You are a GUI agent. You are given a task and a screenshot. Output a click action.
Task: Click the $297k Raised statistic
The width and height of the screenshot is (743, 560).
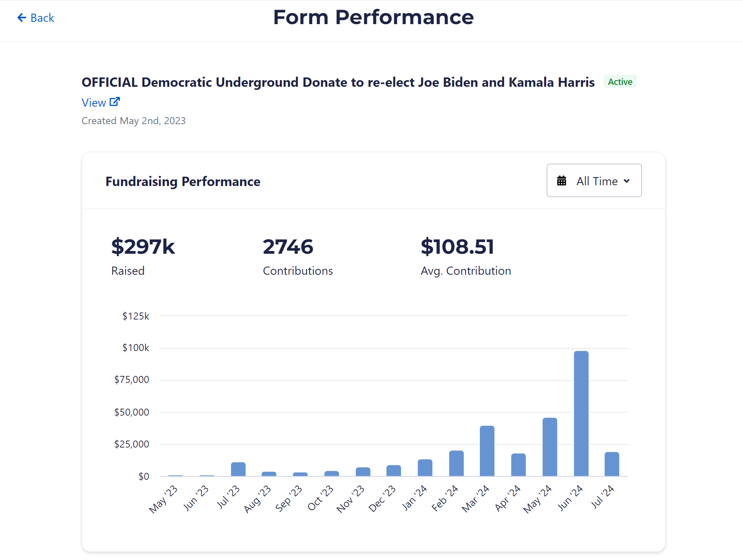pos(143,247)
